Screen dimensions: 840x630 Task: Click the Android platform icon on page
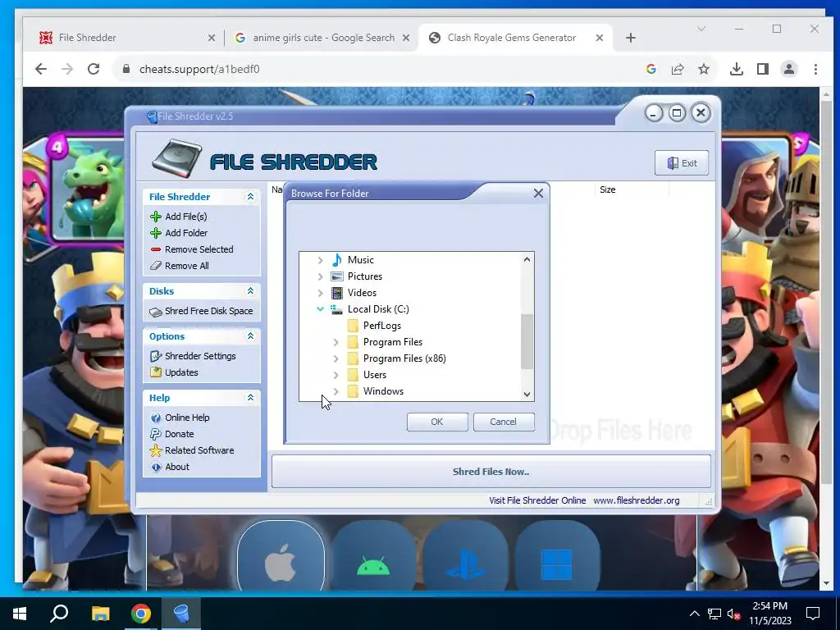coord(373,559)
